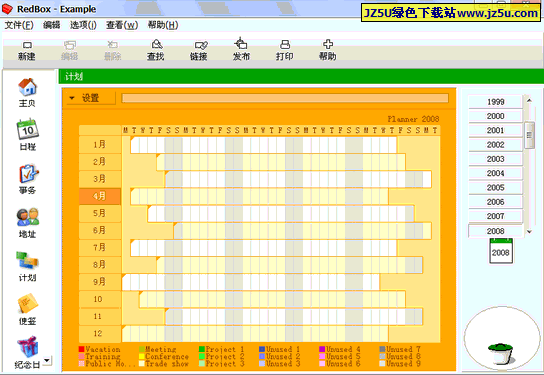Select year 2000 in the list
Viewport: 544px width, 375px height.
(495, 116)
